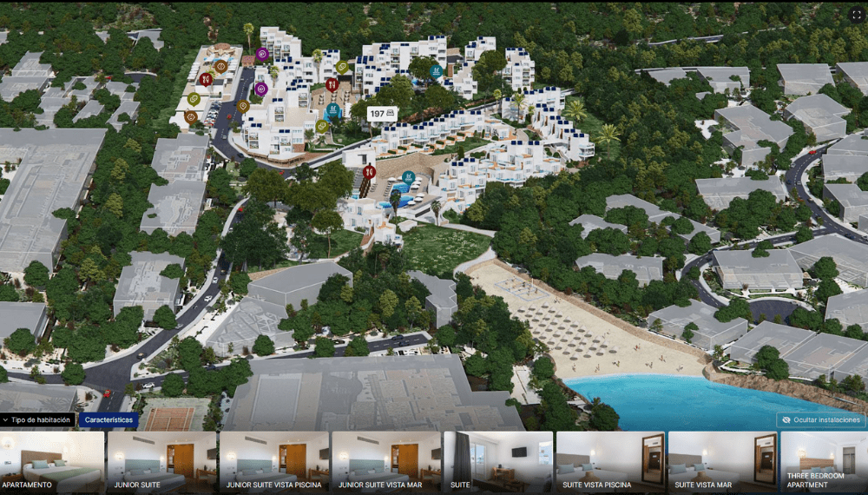Click olive marker directly below the central teal pool marker
The height and width of the screenshot is (495, 868).
coord(322,127)
